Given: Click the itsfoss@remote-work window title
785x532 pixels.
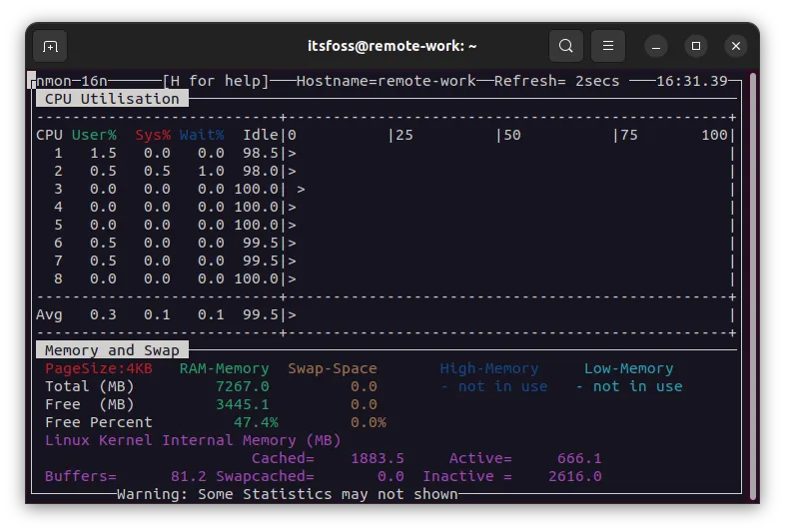Looking at the screenshot, I should click(x=392, y=46).
